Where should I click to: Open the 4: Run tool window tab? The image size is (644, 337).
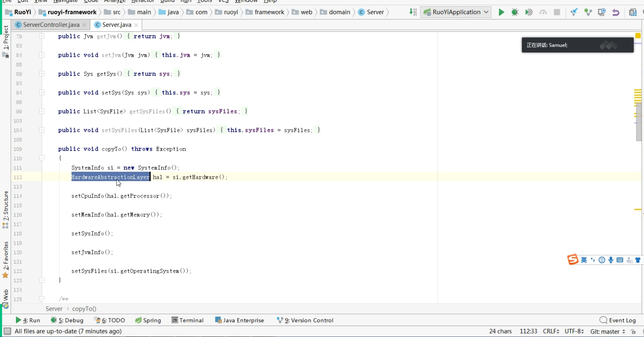point(28,320)
